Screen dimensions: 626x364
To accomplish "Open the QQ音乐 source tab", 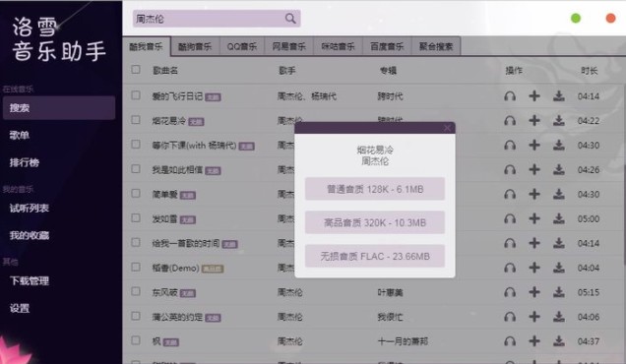I will tap(242, 46).
